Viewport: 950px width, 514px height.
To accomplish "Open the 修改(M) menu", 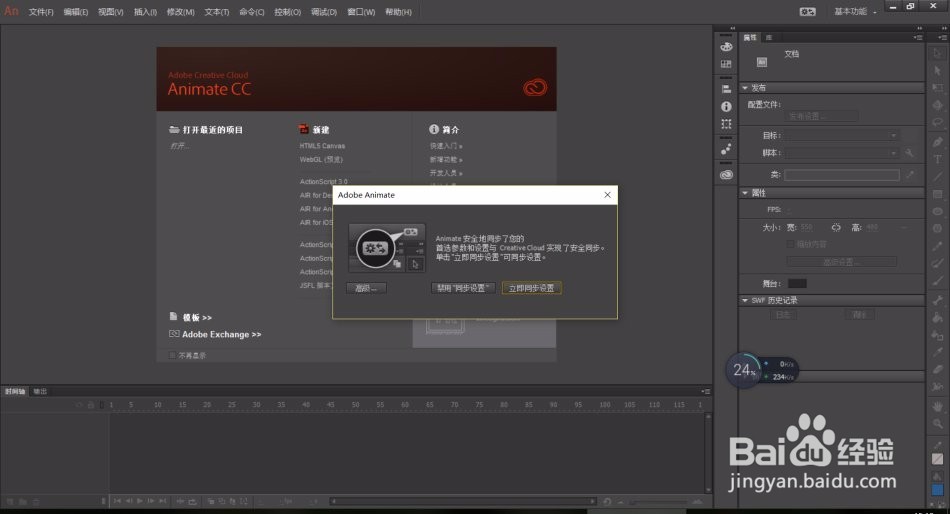I will pos(181,12).
